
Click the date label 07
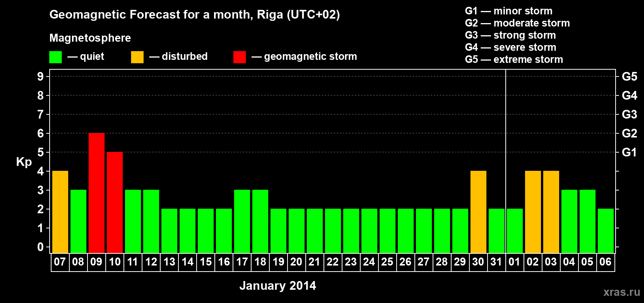(60, 262)
